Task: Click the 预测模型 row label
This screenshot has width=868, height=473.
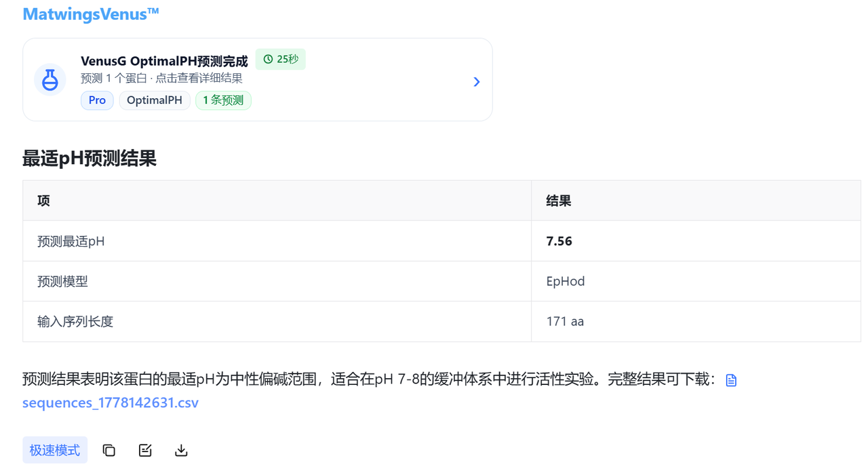Action: point(62,281)
